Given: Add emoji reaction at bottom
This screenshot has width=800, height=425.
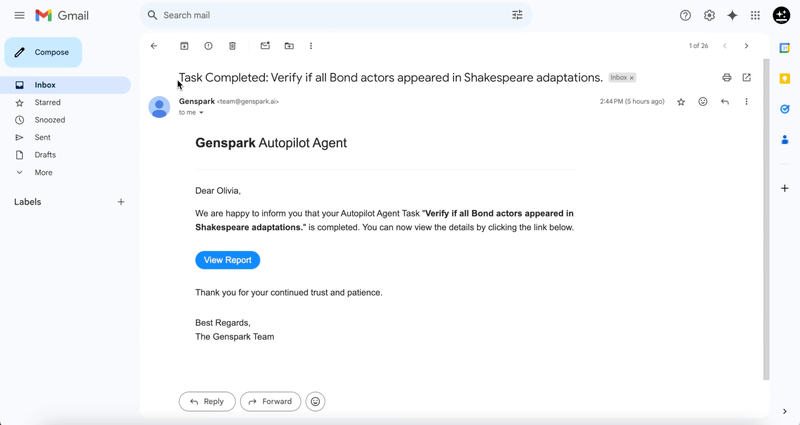Looking at the screenshot, I should point(315,402).
